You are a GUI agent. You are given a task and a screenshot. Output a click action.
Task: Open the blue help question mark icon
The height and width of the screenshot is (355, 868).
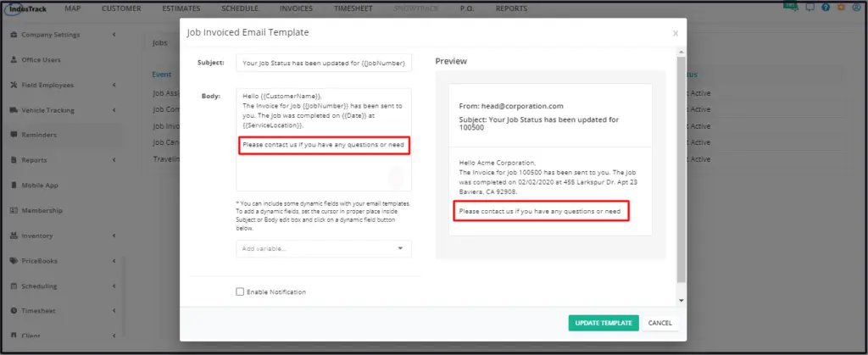[826, 7]
